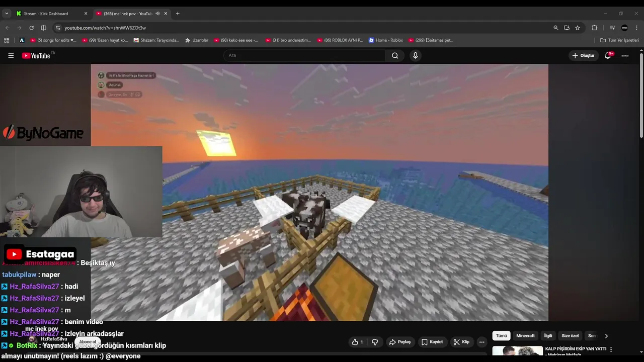Image resolution: width=644 pixels, height=362 pixels.
Task: Select the İlgili filter chip
Action: [x=548, y=336]
